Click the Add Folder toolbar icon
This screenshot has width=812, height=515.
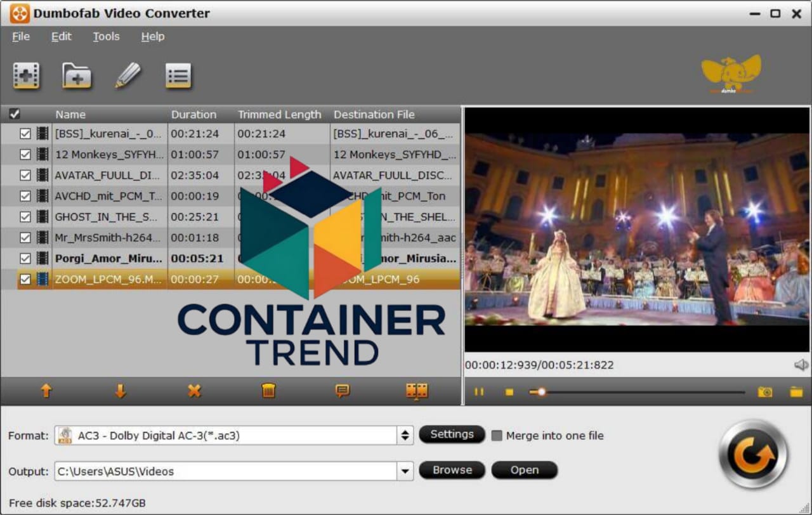(77, 76)
